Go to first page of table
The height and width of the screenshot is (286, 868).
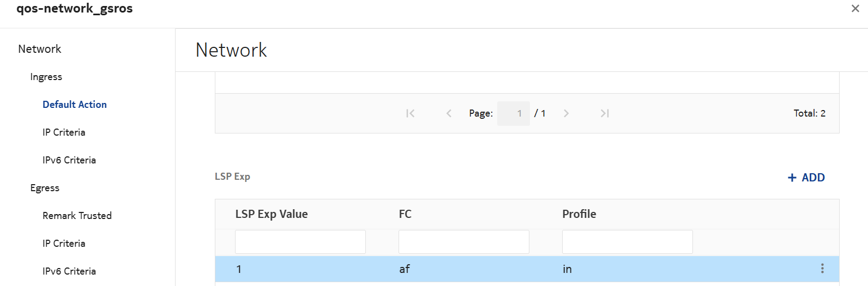coord(411,113)
